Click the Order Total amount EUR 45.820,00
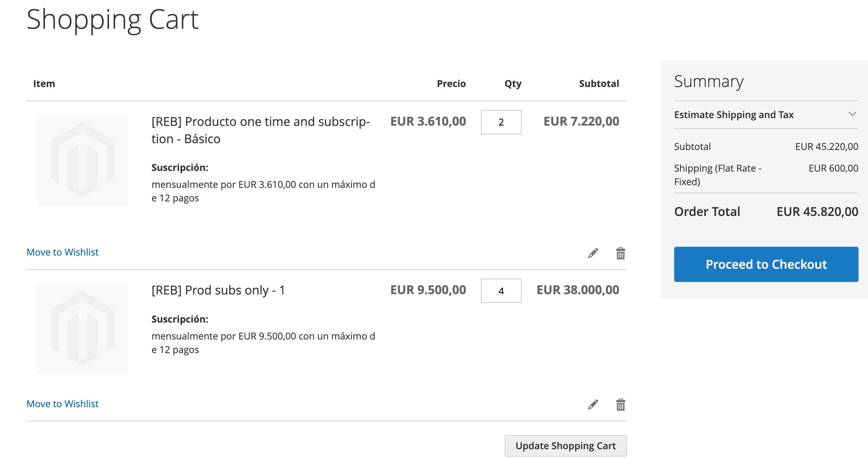868x459 pixels. pos(817,212)
